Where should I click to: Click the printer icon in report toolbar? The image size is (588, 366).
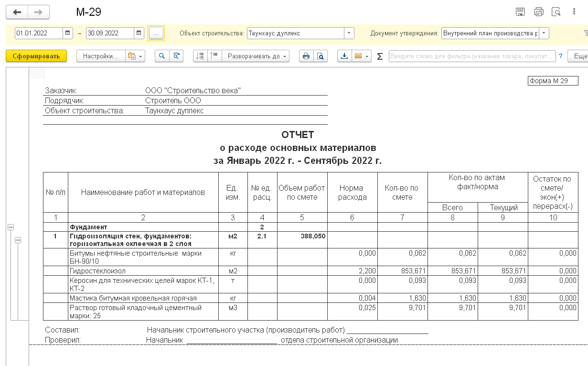tap(306, 56)
